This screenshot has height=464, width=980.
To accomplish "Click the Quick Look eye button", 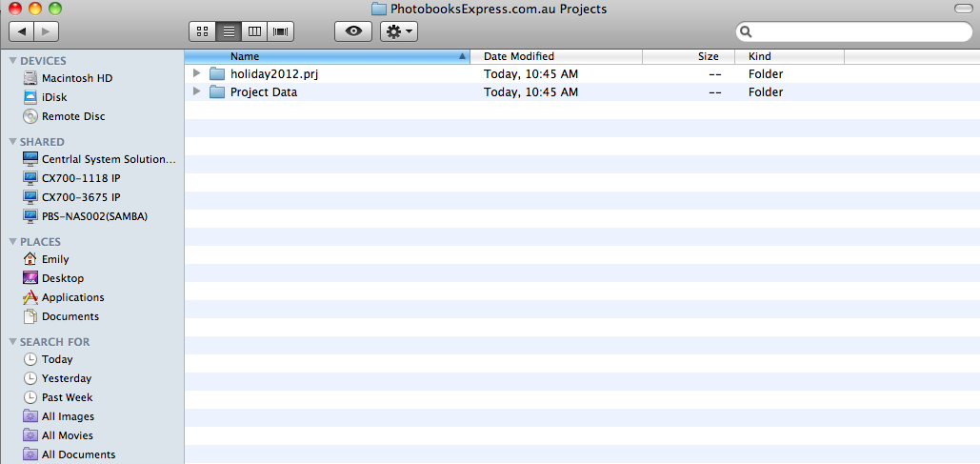I will pos(353,31).
